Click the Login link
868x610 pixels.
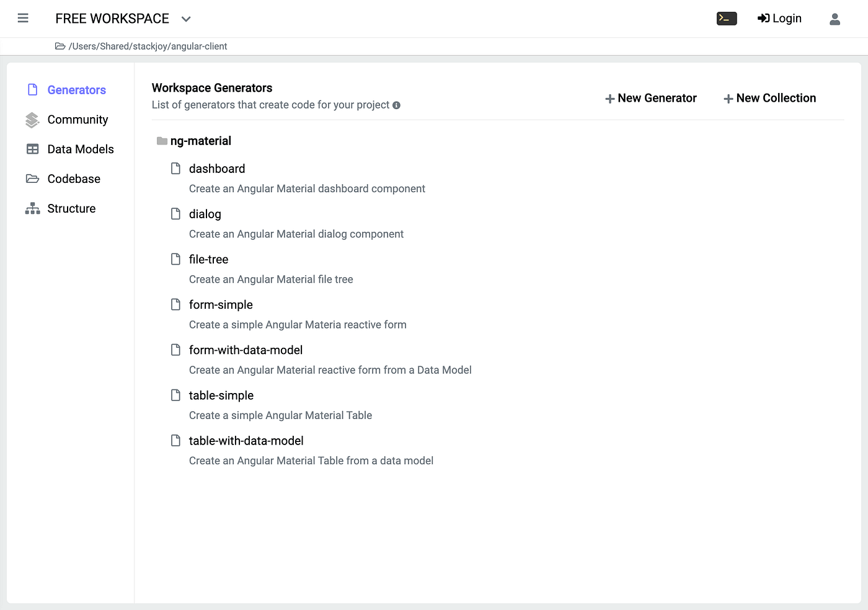779,19
